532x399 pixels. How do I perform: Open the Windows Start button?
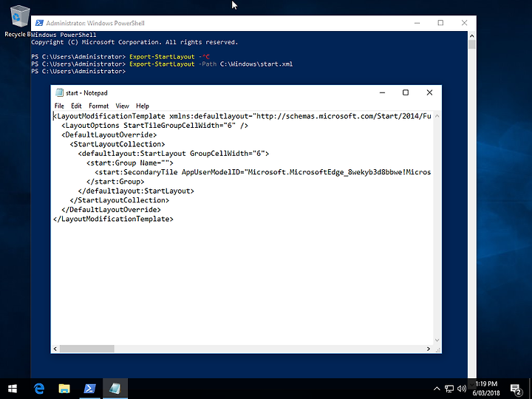click(13, 389)
